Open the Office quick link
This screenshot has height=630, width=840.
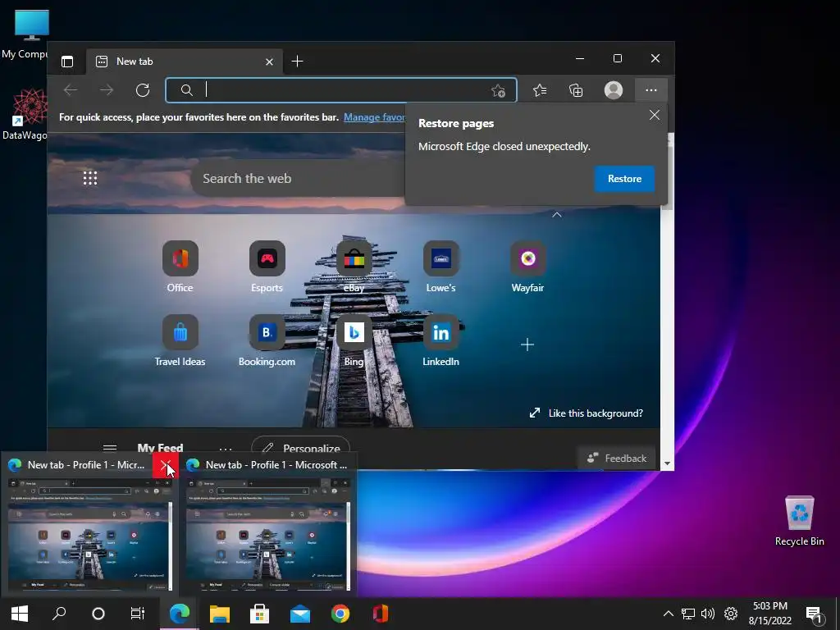pos(180,267)
